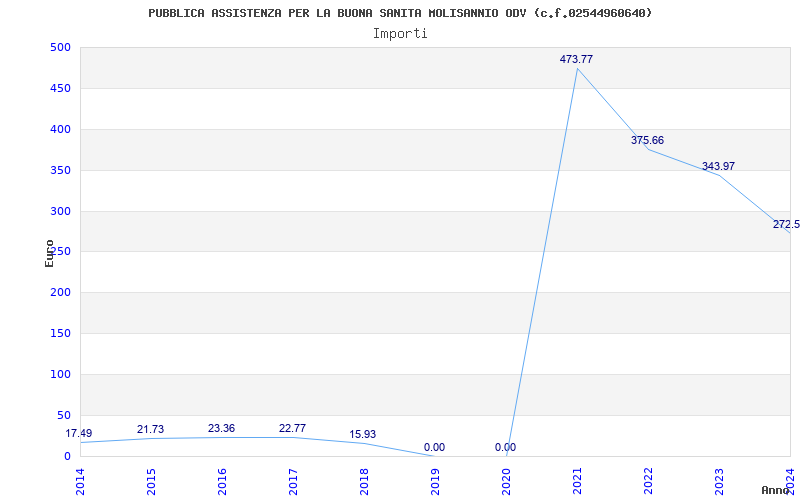Click the 2015 x-axis year label
The height and width of the screenshot is (500, 800).
point(151,481)
